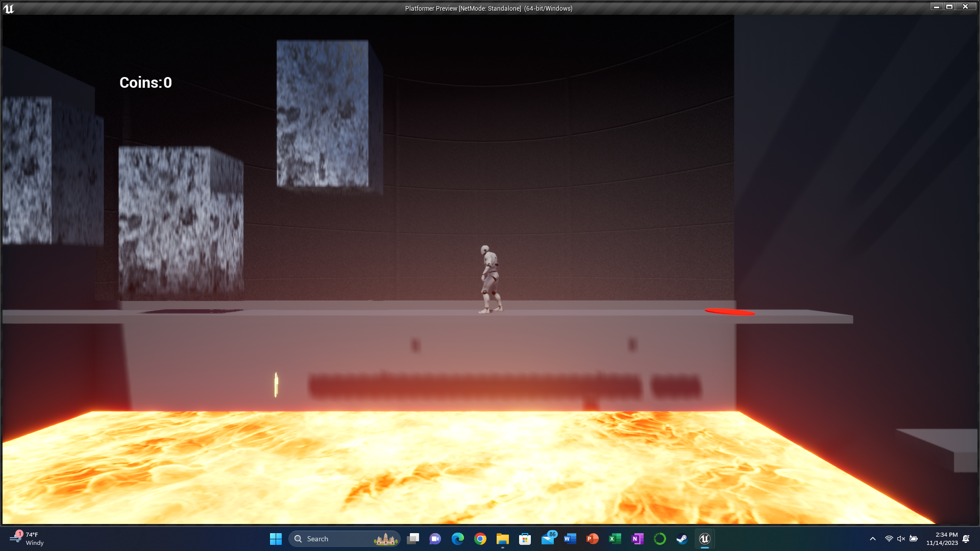
Task: Switch to Unreal Engine taskbar icon
Action: [x=705, y=539]
